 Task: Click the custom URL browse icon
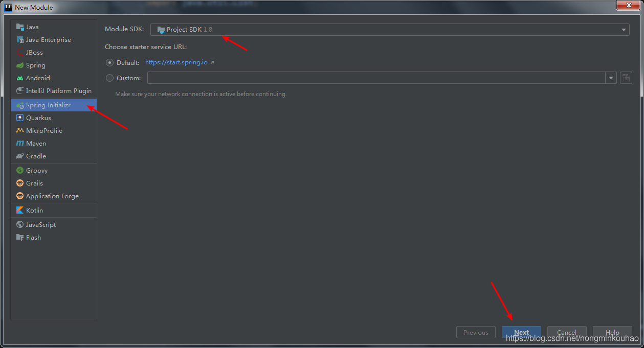point(626,78)
